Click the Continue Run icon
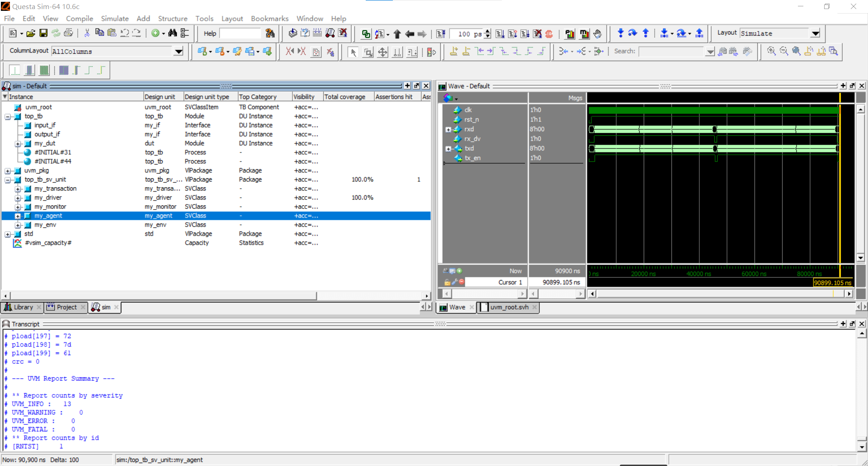The width and height of the screenshot is (868, 466). click(x=512, y=33)
